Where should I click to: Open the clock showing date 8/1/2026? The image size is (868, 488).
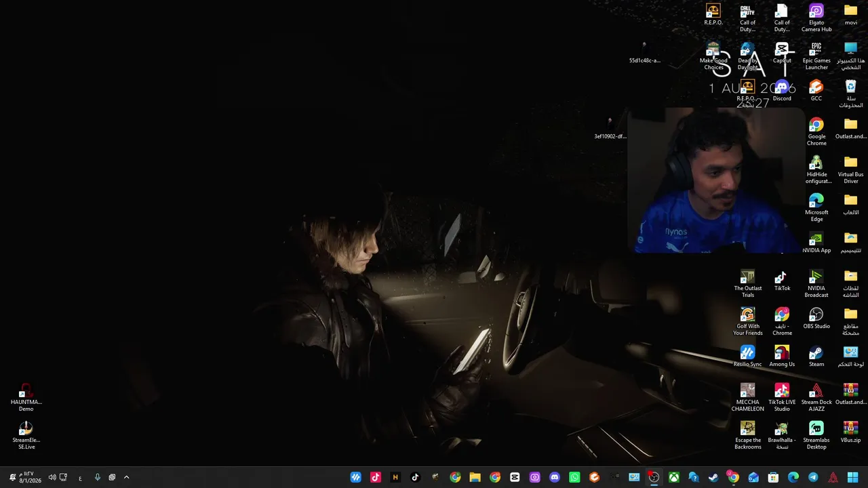[x=30, y=477]
